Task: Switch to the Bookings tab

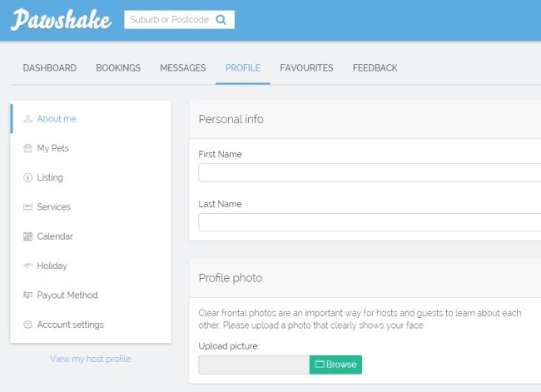Action: pyautogui.click(x=118, y=67)
